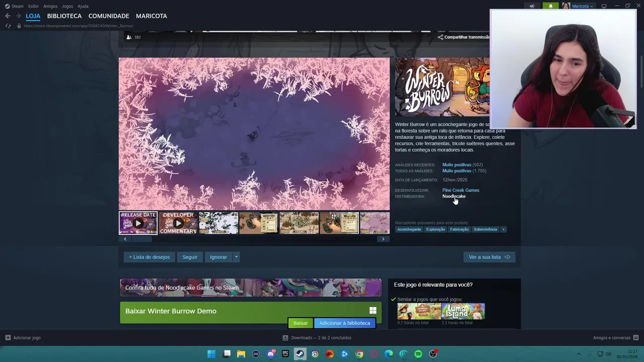Open the Windows Start menu
The height and width of the screenshot is (362, 644).
212,354
